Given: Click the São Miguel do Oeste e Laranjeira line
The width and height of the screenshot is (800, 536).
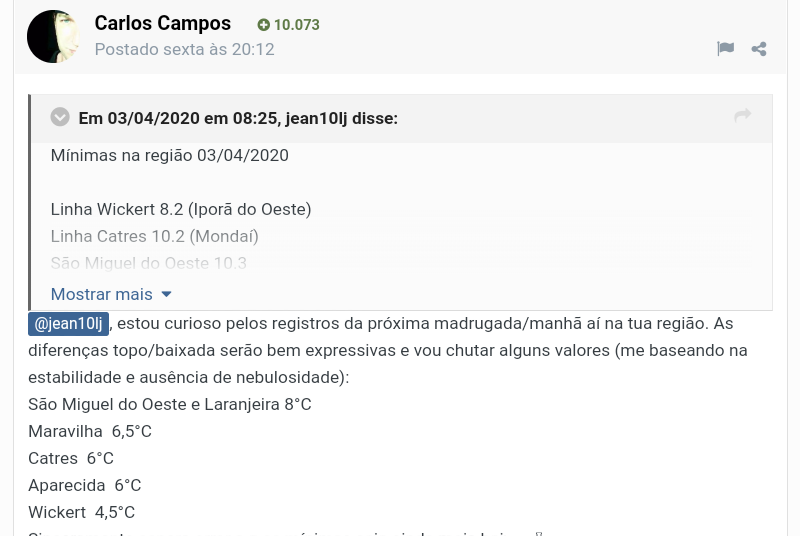Looking at the screenshot, I should [170, 404].
